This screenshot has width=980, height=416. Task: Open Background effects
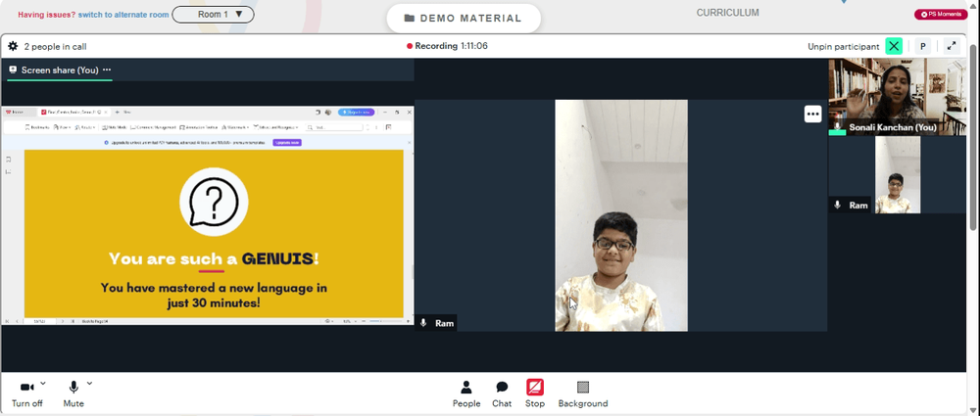(x=582, y=394)
